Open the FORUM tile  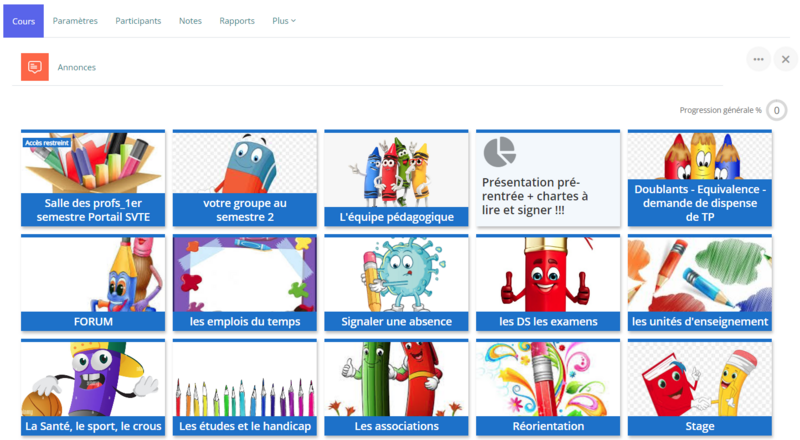pyautogui.click(x=93, y=283)
